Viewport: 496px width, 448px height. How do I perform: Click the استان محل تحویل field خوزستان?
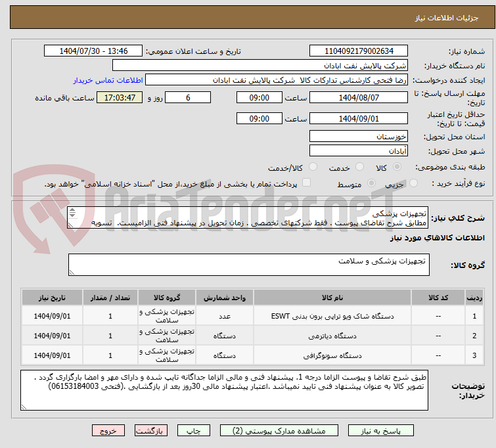pos(359,137)
